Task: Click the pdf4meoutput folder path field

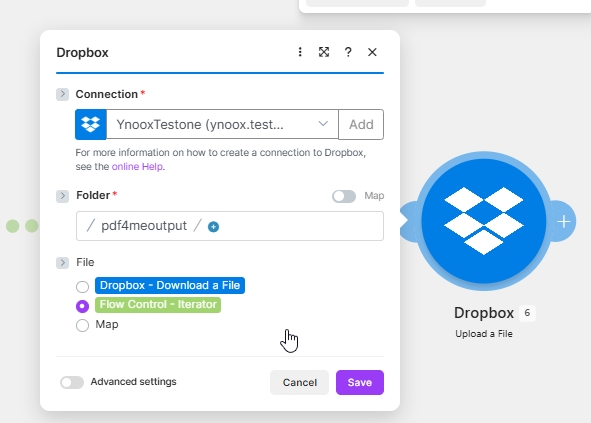Action: pos(230,226)
